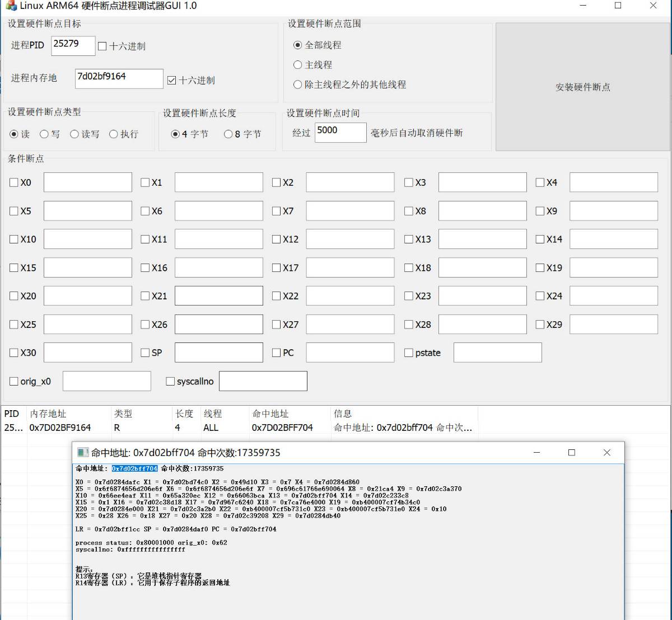This screenshot has height=620, width=672.
Task: Click the X0 value input field
Action: [88, 182]
